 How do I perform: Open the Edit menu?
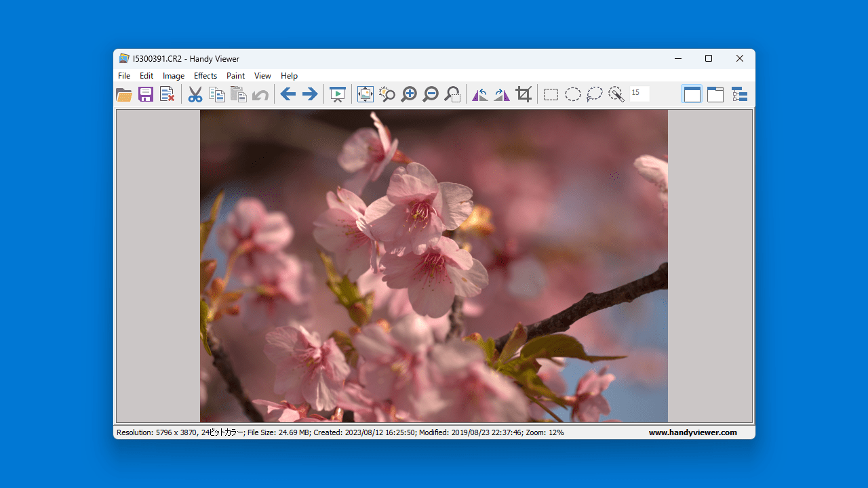click(x=146, y=76)
